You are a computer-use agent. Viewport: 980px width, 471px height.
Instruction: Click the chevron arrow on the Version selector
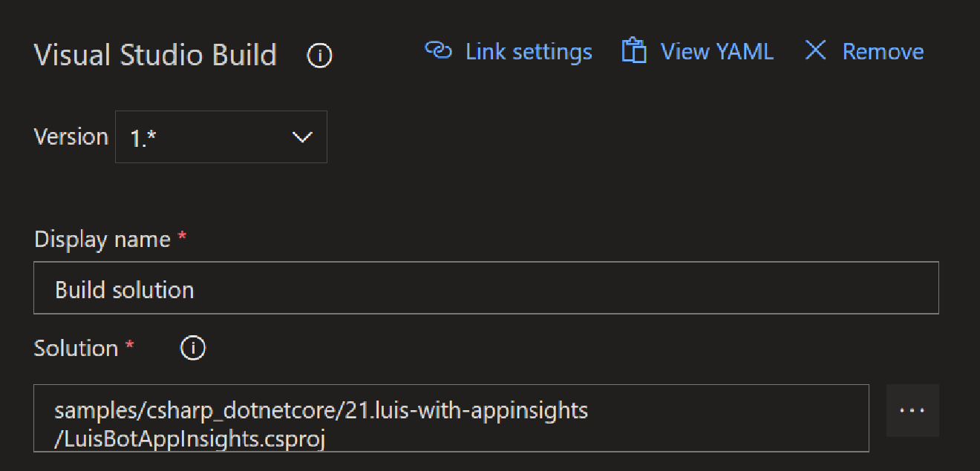tap(301, 136)
